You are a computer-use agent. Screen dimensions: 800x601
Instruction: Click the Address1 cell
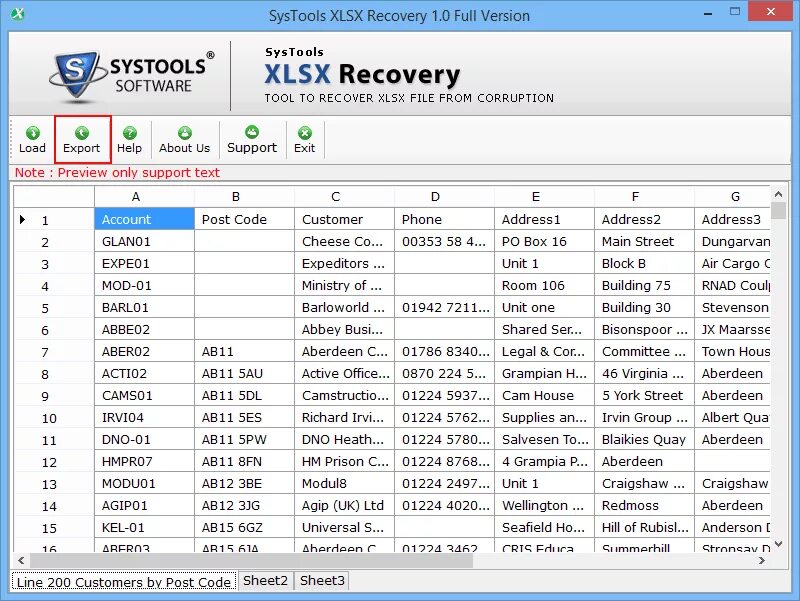click(x=544, y=219)
